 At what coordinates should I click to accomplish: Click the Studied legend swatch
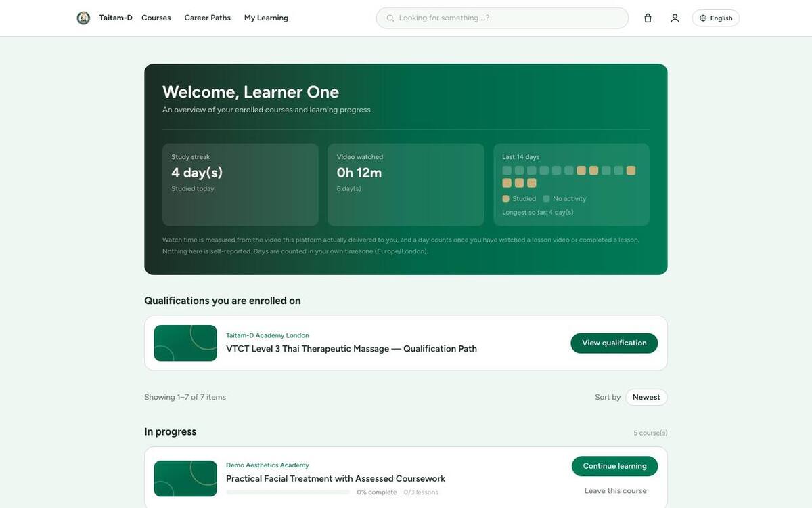click(506, 199)
